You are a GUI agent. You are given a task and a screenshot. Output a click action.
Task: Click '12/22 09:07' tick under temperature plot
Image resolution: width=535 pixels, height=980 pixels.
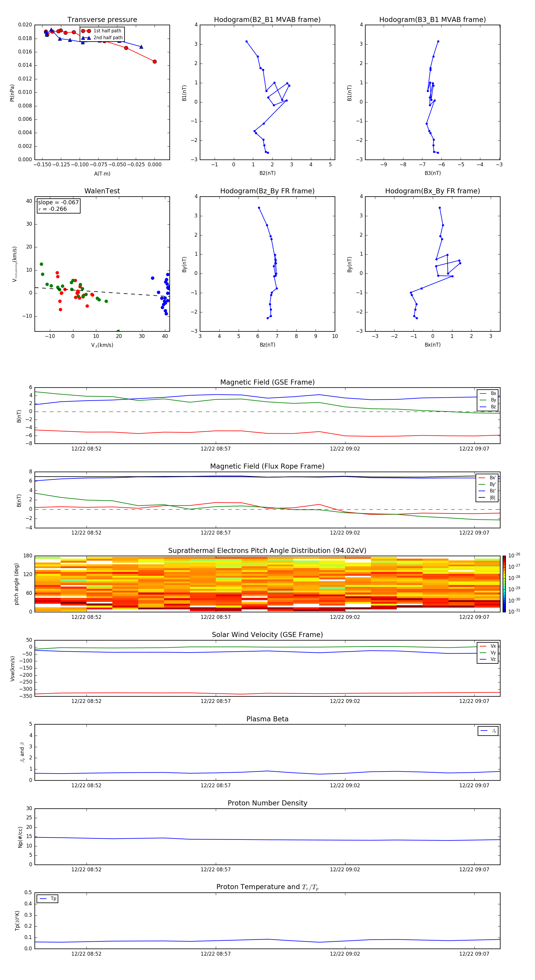point(474,954)
